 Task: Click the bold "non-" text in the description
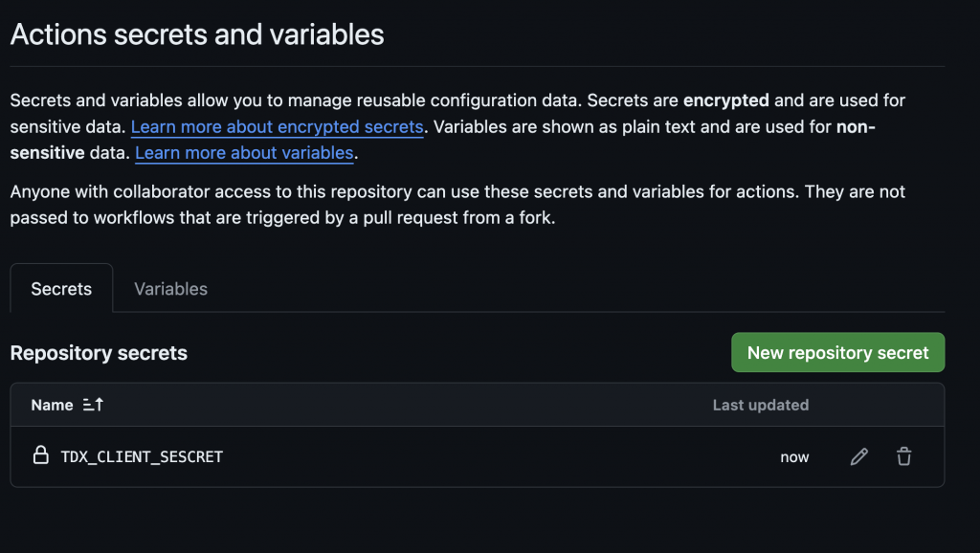856,126
